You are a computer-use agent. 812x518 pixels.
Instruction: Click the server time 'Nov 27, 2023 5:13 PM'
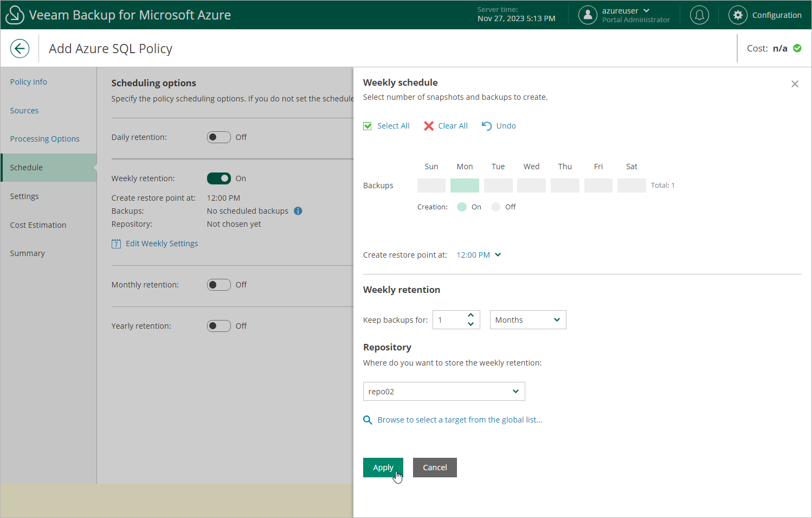click(x=517, y=18)
